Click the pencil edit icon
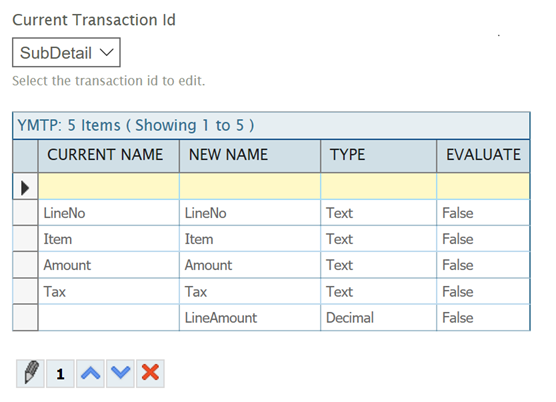556x402 pixels. tap(30, 374)
